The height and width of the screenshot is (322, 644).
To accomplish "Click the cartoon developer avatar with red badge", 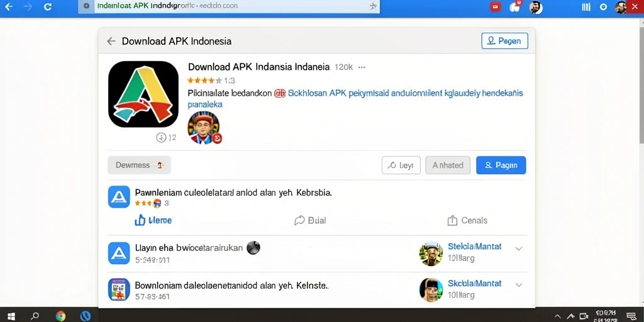I will pos(204,128).
